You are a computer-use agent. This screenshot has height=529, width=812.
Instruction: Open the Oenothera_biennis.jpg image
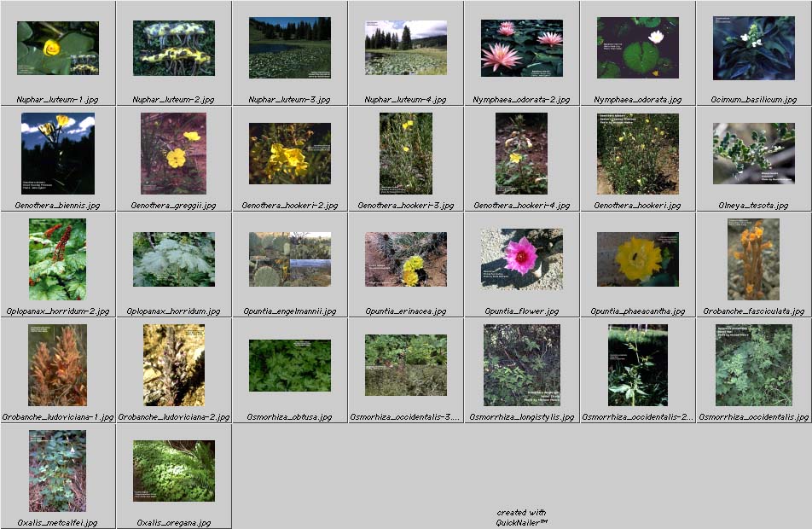pyautogui.click(x=58, y=154)
